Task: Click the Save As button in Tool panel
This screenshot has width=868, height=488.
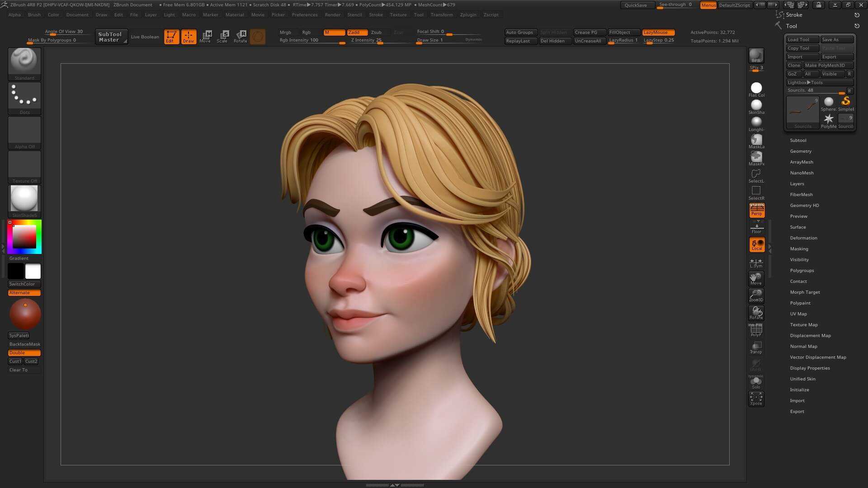Action: pos(836,39)
